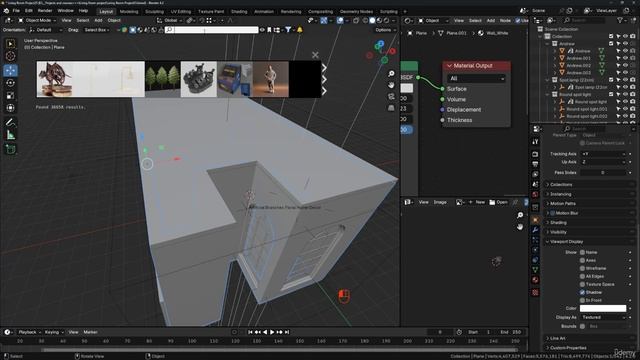Click the New button in image editor
The image size is (640, 360).
pyautogui.click(x=477, y=202)
